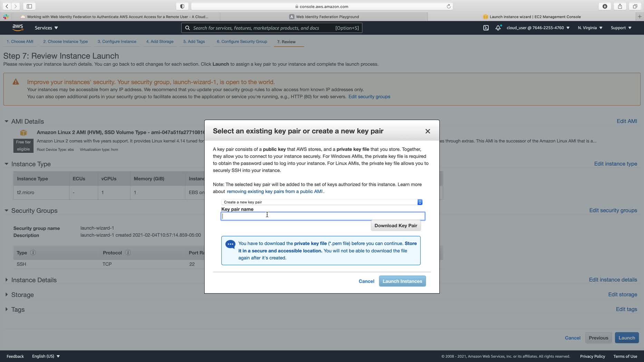This screenshot has height=362, width=644.
Task: Click the Edit instance details link
Action: 613,280
